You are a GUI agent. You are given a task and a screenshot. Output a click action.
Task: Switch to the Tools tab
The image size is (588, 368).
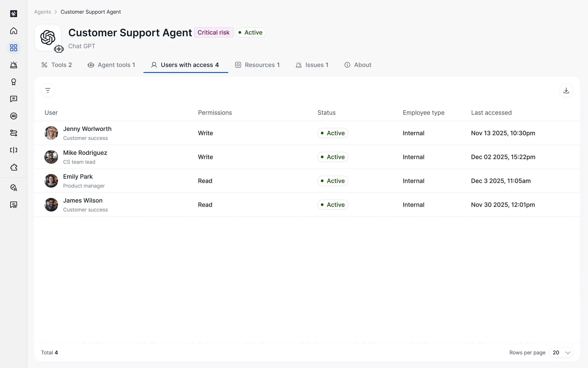(57, 65)
